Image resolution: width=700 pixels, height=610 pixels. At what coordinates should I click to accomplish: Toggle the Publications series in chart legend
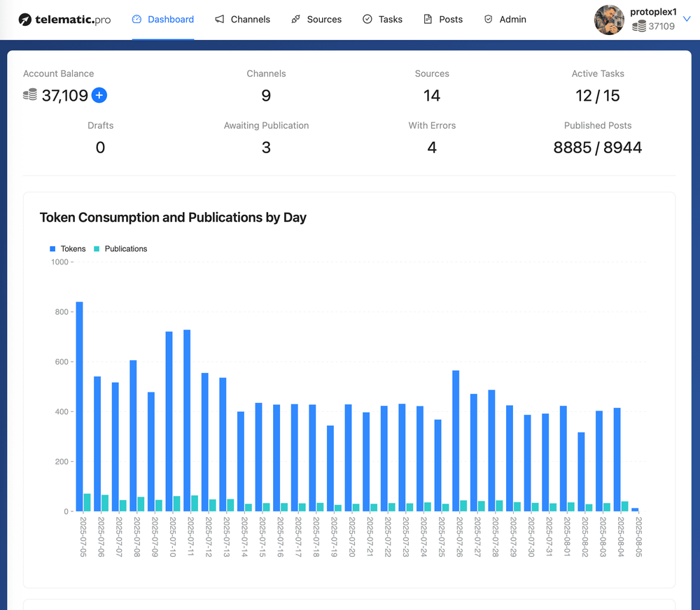(120, 249)
